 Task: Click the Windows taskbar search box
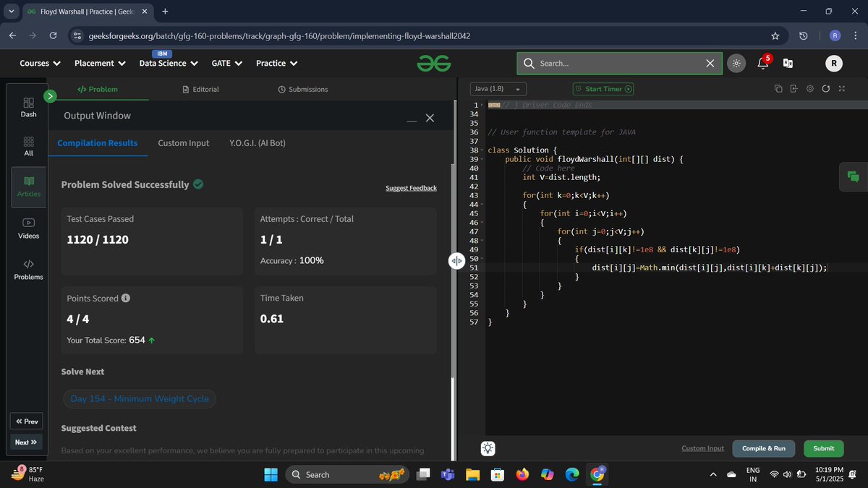347,474
